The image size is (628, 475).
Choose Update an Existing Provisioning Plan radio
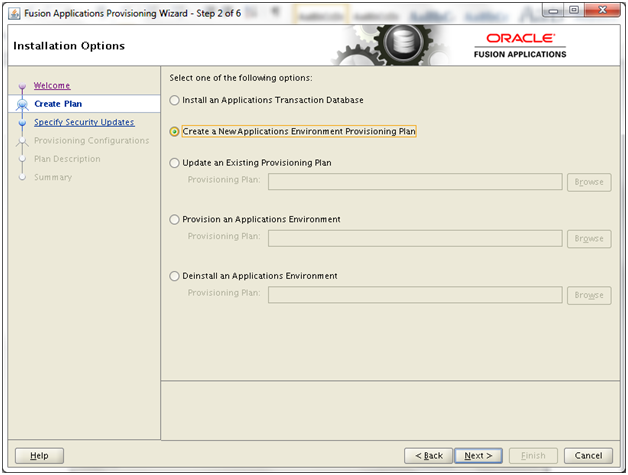click(174, 163)
